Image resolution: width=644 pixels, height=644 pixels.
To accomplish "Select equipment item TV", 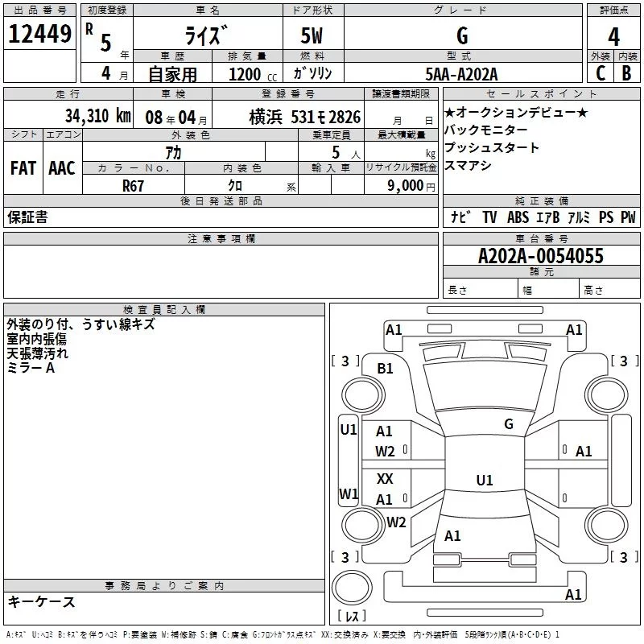I will (489, 217).
